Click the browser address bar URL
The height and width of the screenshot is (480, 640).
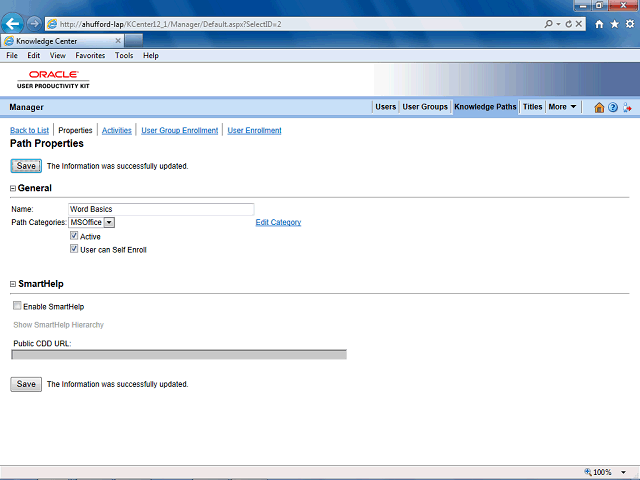[171, 24]
